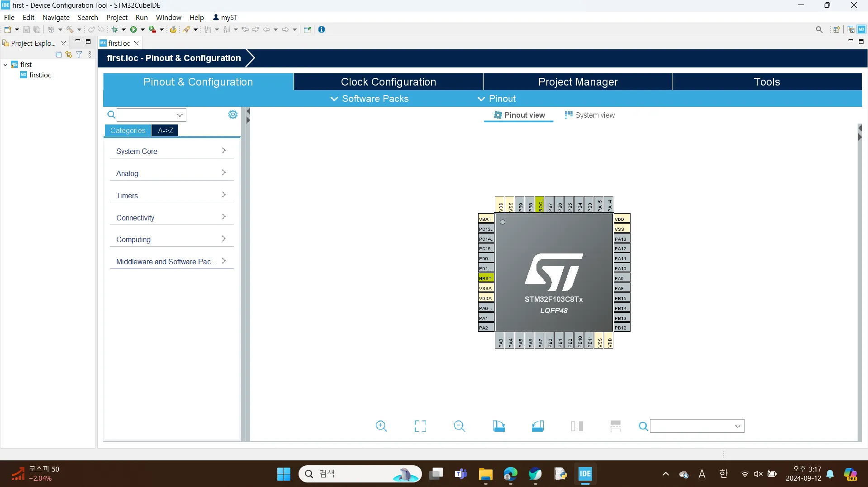Click the myST account button
This screenshot has height=487, width=868.
tap(225, 17)
